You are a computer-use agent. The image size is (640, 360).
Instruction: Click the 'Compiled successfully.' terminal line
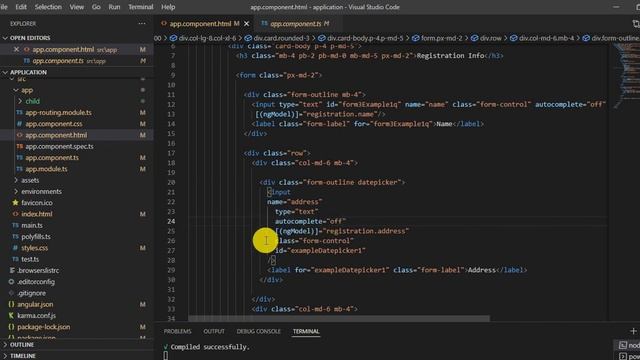click(210, 347)
